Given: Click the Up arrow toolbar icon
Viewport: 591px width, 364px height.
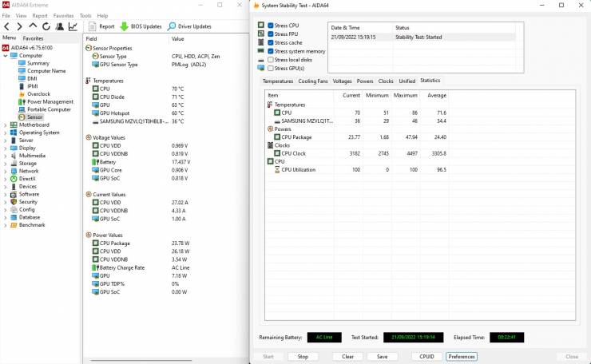Looking at the screenshot, I should pos(33,26).
